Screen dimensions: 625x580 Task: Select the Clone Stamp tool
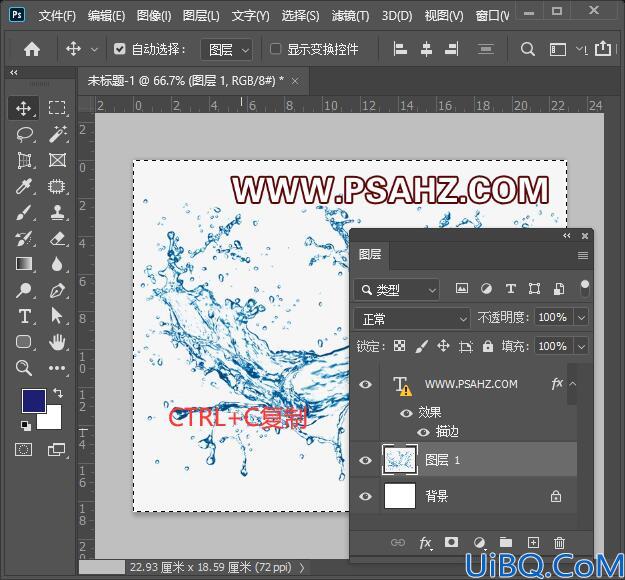(x=57, y=212)
